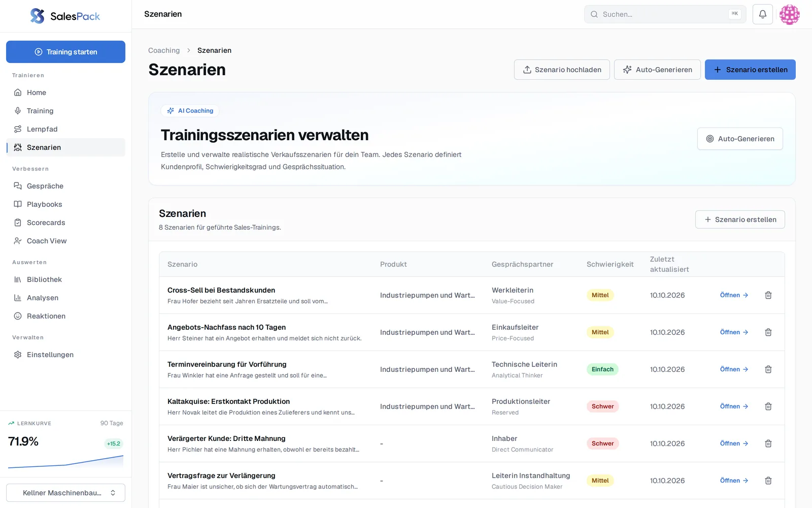Click Auto-Generieren in the banner card

pos(740,139)
